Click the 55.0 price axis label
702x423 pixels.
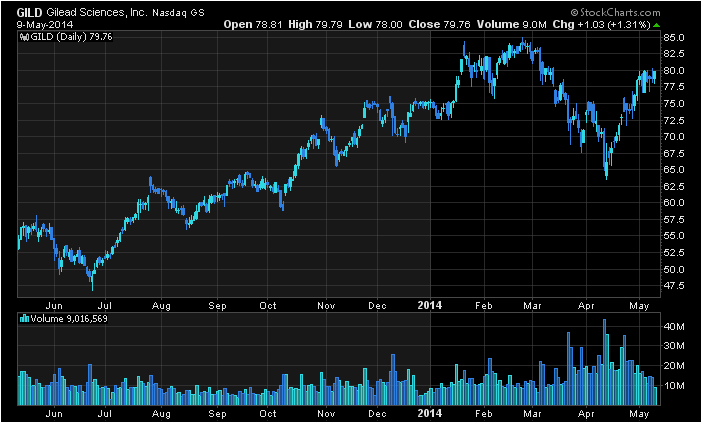(674, 236)
